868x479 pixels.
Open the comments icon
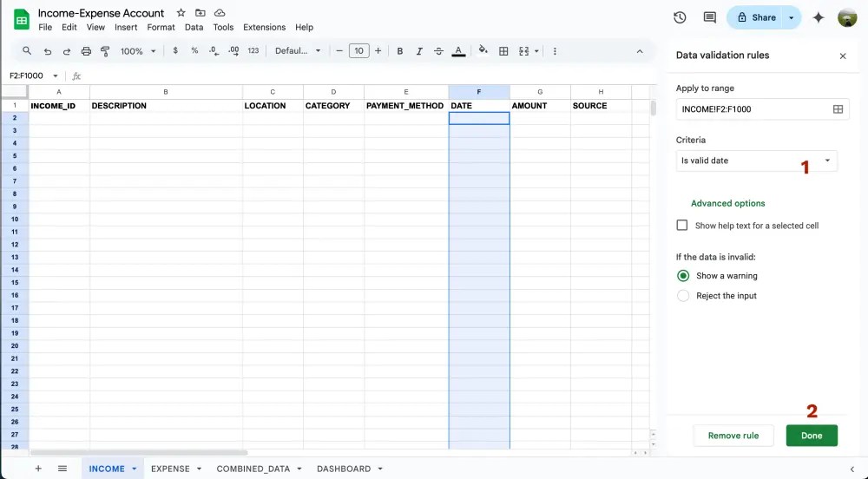tap(709, 17)
